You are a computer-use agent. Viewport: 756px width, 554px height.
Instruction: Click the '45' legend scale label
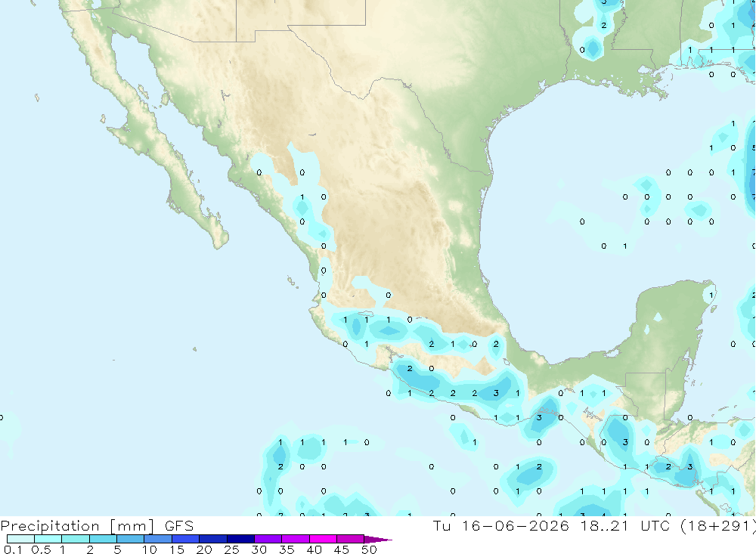(x=342, y=549)
